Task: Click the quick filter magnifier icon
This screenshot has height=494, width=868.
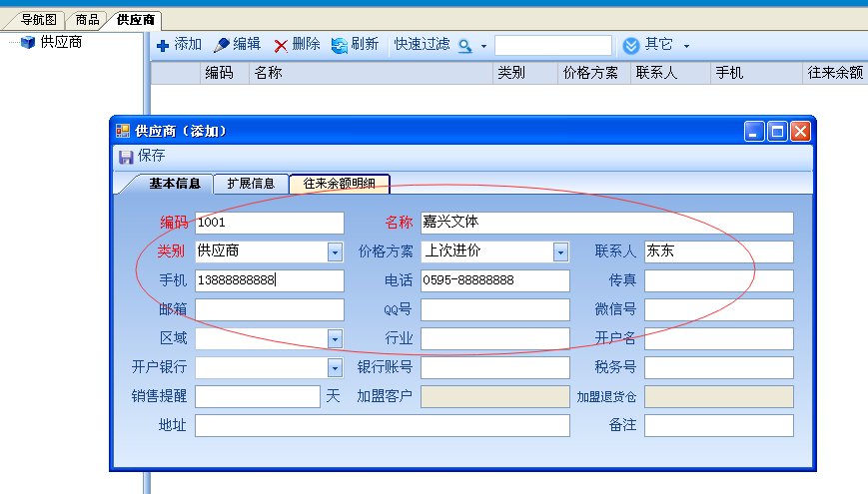Action: pyautogui.click(x=465, y=46)
